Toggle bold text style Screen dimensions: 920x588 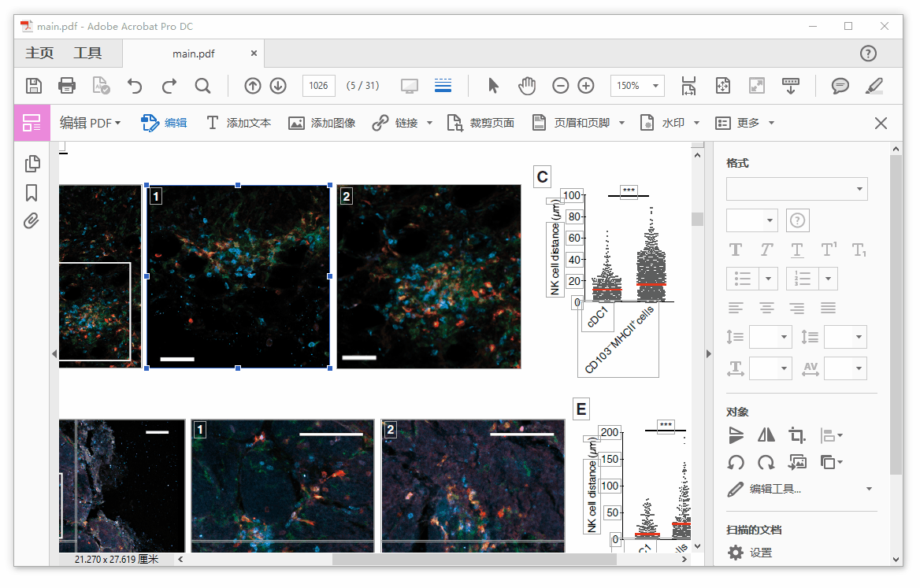tap(736, 250)
